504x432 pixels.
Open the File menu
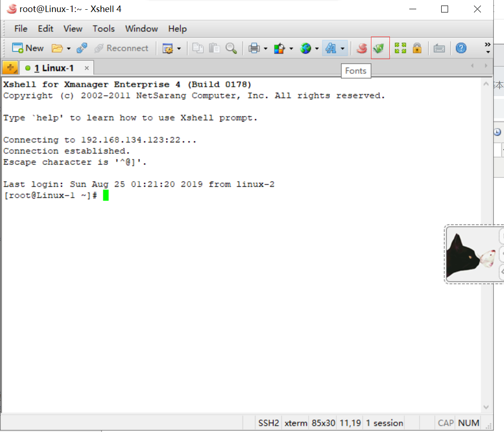[x=21, y=29]
